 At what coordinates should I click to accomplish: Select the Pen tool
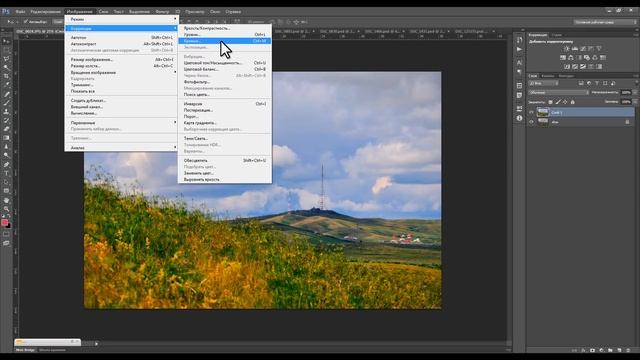[6, 165]
